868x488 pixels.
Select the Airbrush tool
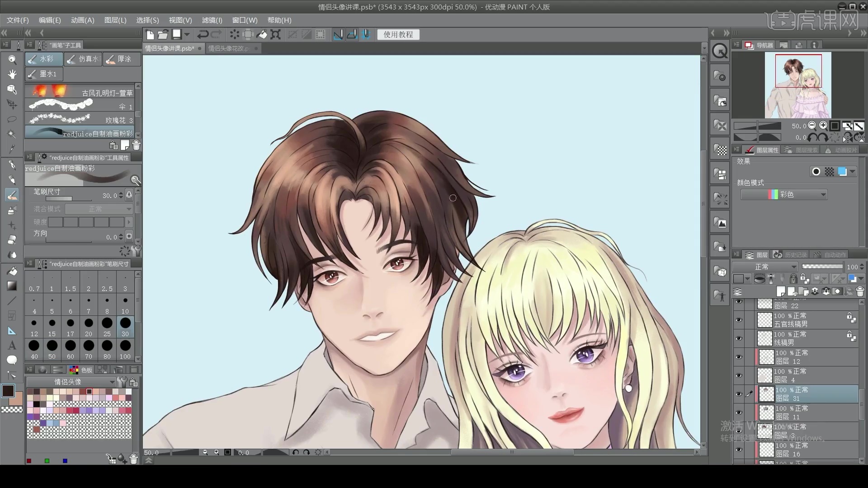[x=12, y=210]
